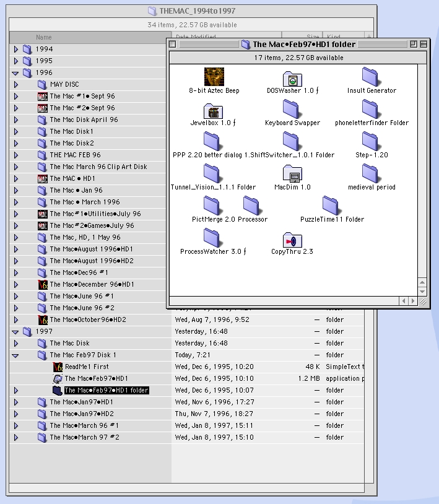Click 'Thu, Nov 7, 1996, 18:27' date
Image resolution: width=439 pixels, height=504 pixels.
tap(214, 414)
